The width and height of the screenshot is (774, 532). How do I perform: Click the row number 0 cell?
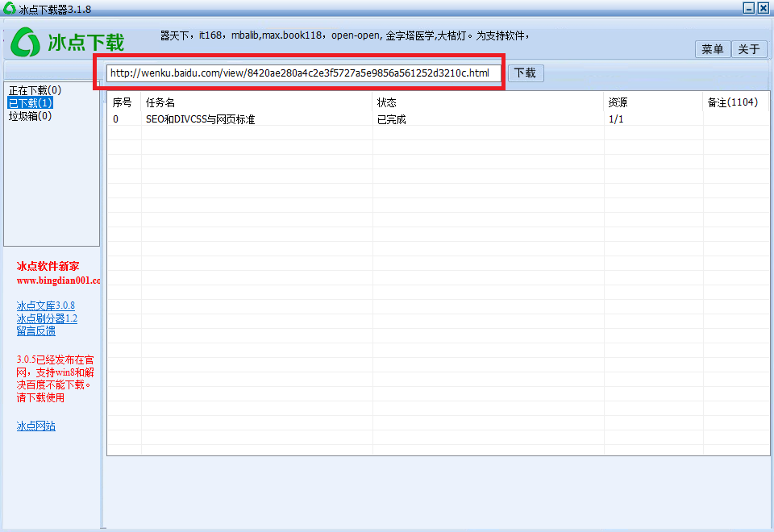point(115,119)
